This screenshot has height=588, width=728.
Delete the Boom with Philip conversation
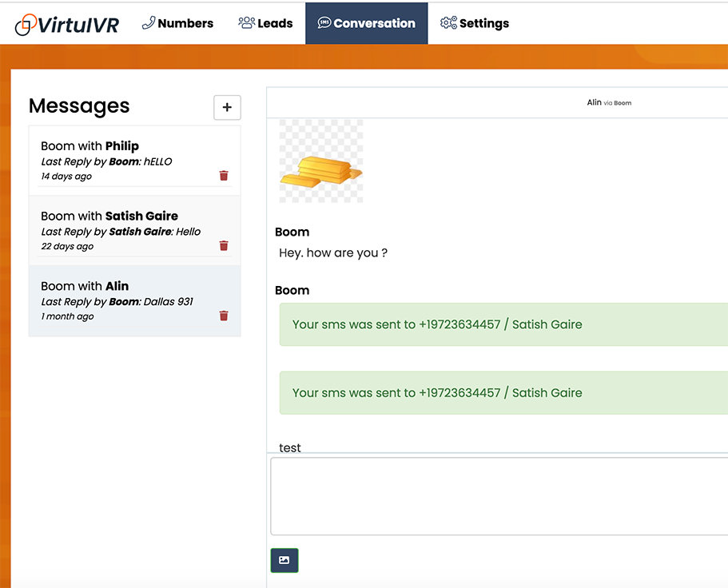[224, 176]
